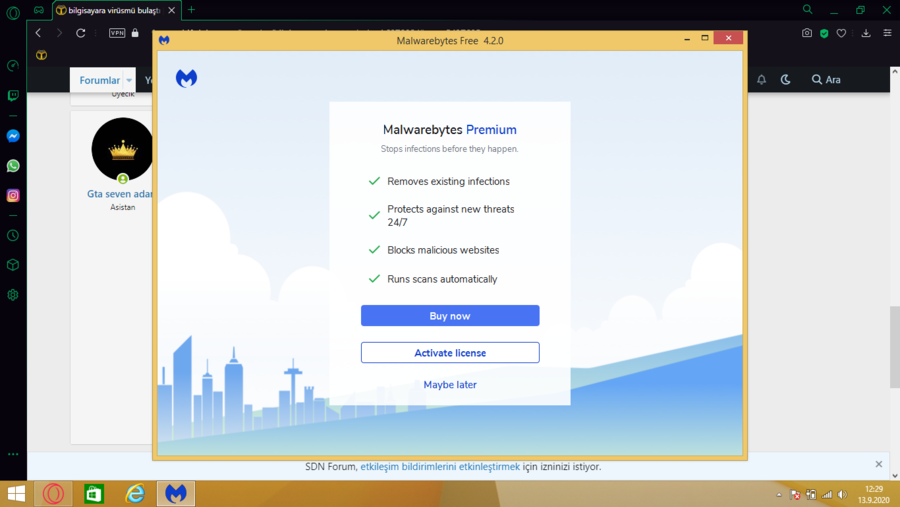The image size is (900, 507).
Task: Toggle dark mode moon icon on forum
Action: [786, 80]
